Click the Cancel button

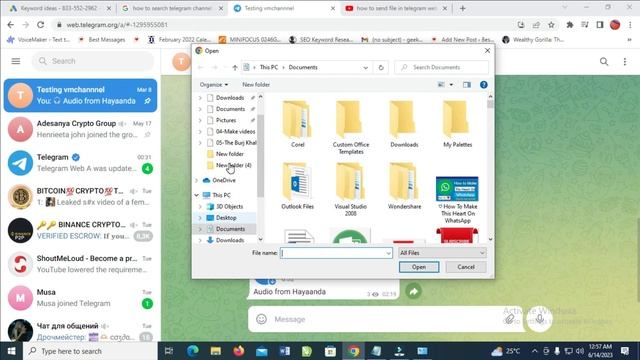pyautogui.click(x=466, y=267)
